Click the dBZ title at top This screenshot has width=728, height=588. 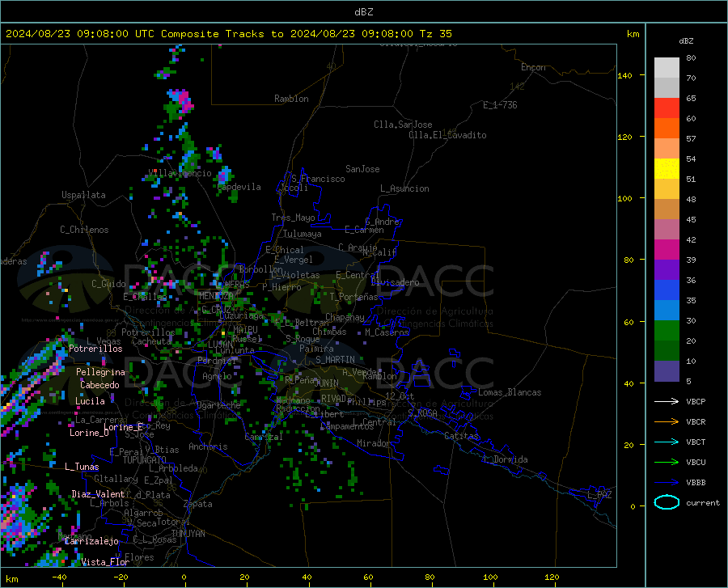pyautogui.click(x=363, y=12)
